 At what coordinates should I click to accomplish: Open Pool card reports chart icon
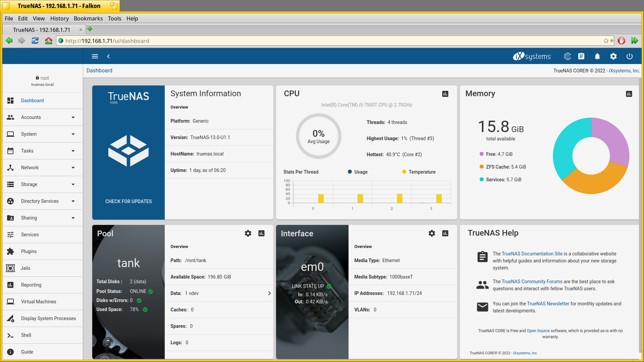point(261,233)
